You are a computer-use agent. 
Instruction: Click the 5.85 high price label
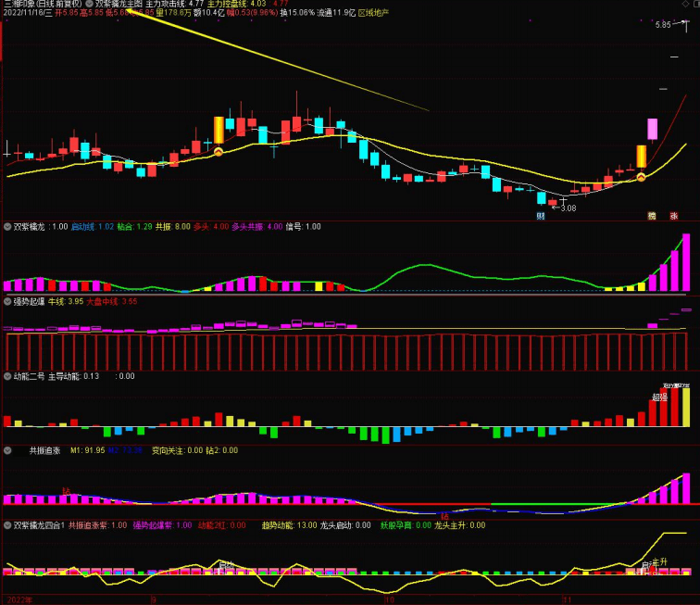point(663,25)
